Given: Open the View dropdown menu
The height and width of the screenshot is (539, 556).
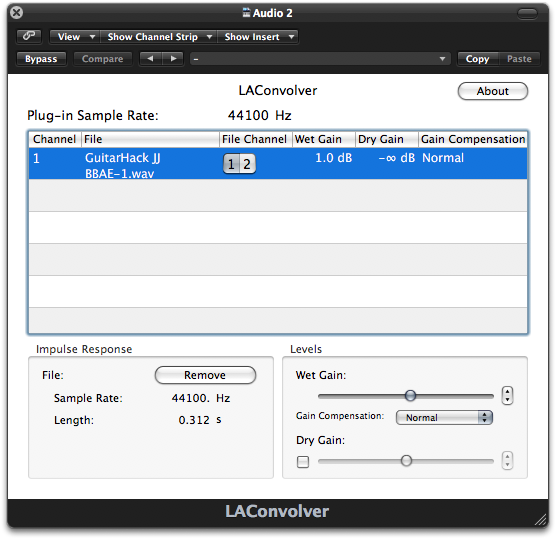Looking at the screenshot, I should [x=75, y=37].
